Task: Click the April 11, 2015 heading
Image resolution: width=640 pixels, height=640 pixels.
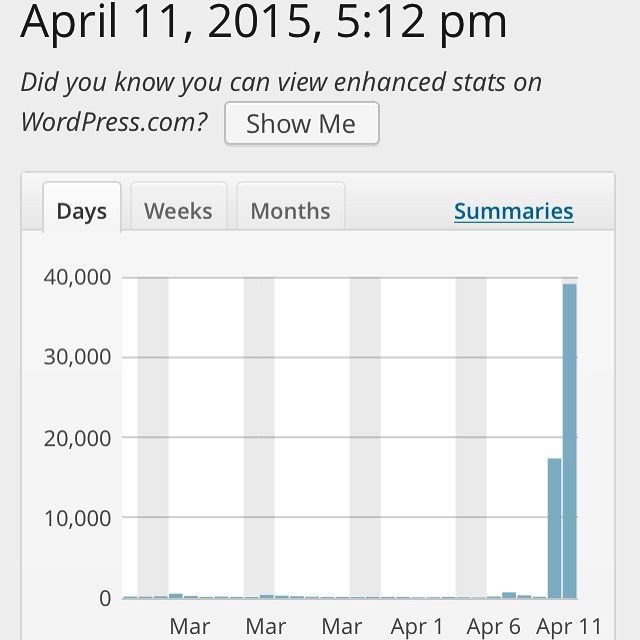Action: click(x=264, y=22)
